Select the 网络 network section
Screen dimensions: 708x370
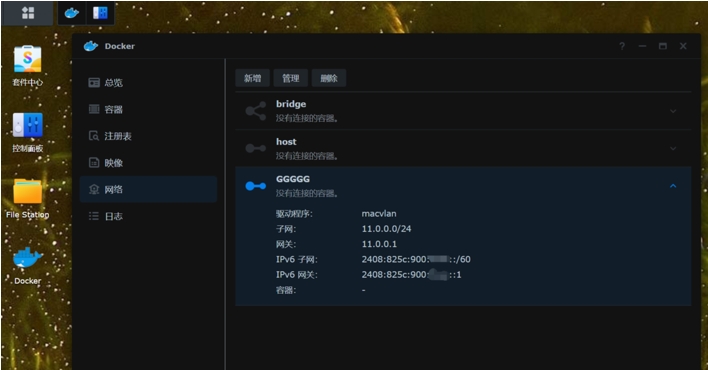[148, 189]
